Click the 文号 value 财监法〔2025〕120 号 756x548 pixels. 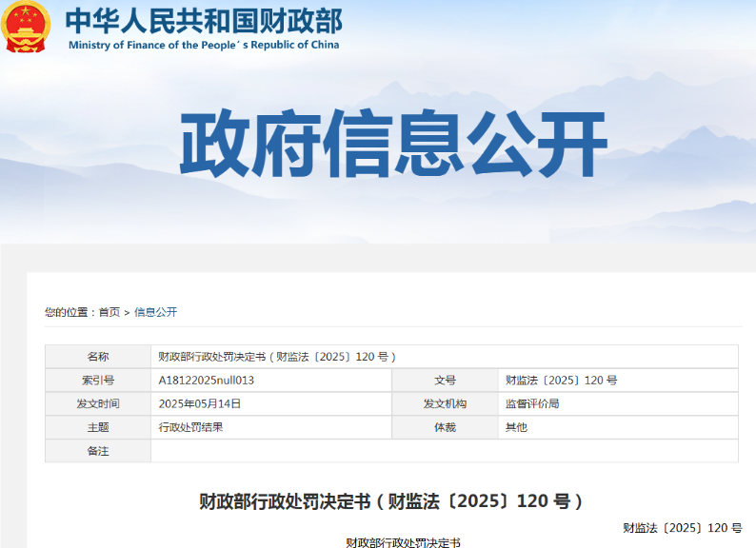pos(561,381)
